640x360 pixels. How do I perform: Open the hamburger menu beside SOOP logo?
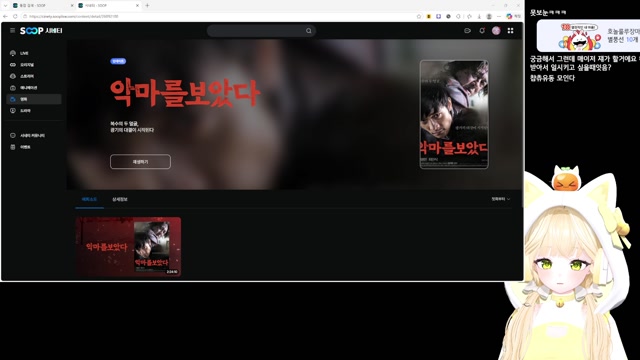pos(13,31)
